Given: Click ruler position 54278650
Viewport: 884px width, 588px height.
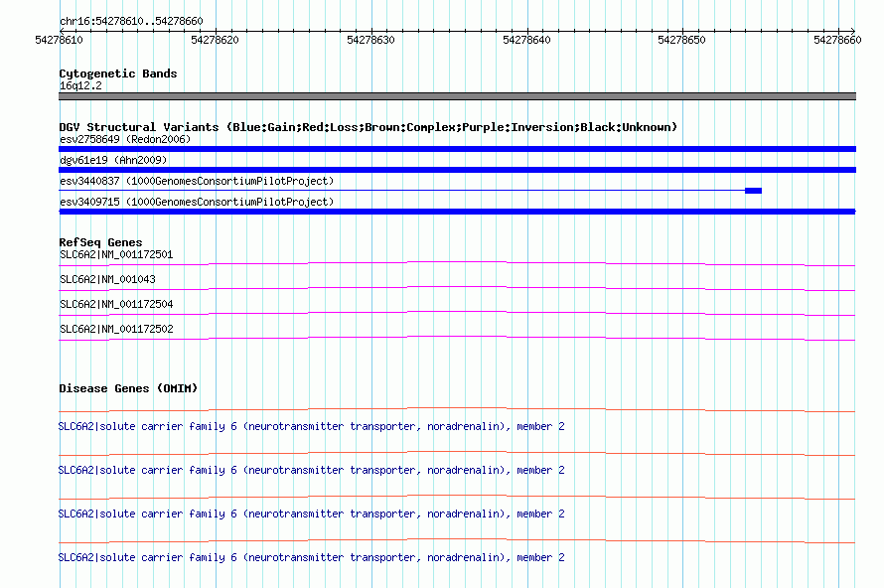Looking at the screenshot, I should coord(681,40).
